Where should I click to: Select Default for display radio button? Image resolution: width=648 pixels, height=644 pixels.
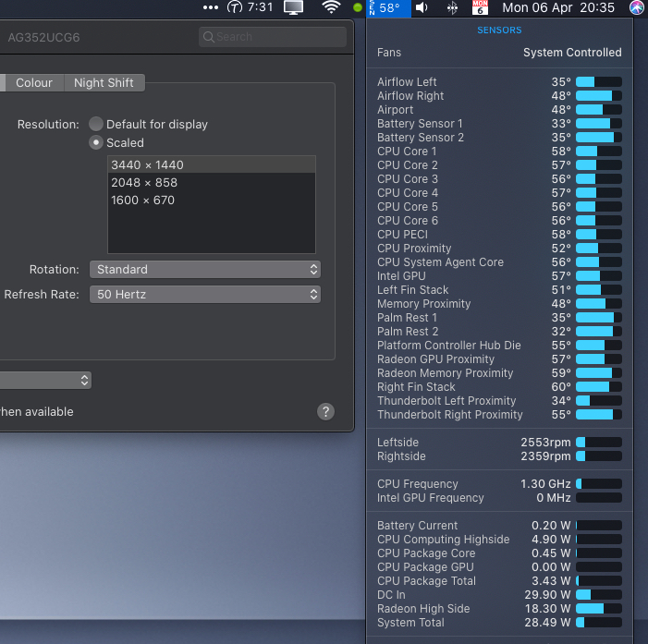point(96,124)
